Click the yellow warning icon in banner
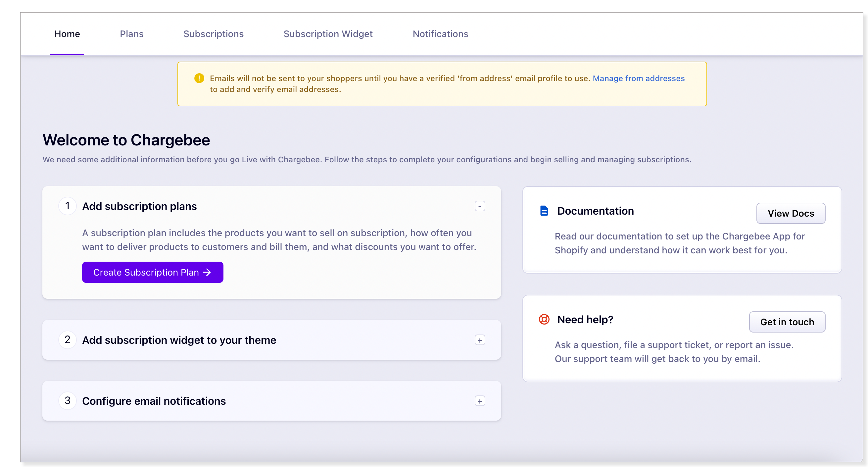The image size is (868, 467). point(199,78)
